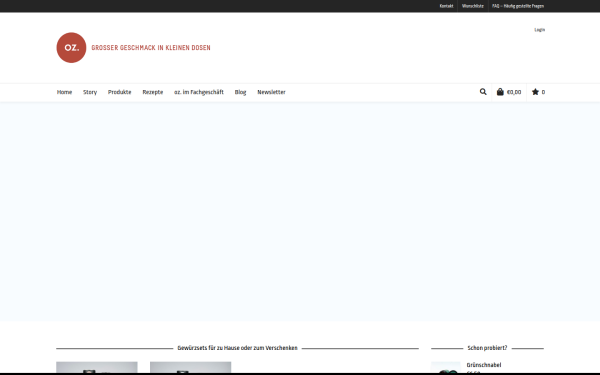Click the Grünschnabel product thumbnail

click(x=446, y=367)
